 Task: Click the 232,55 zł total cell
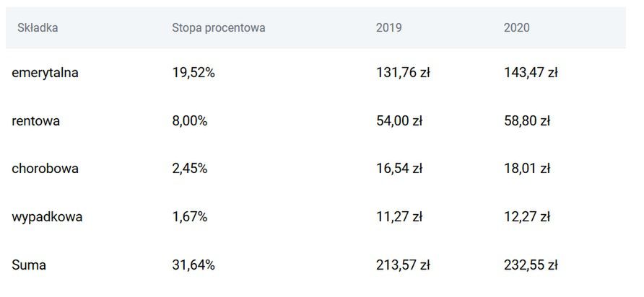coord(531,265)
